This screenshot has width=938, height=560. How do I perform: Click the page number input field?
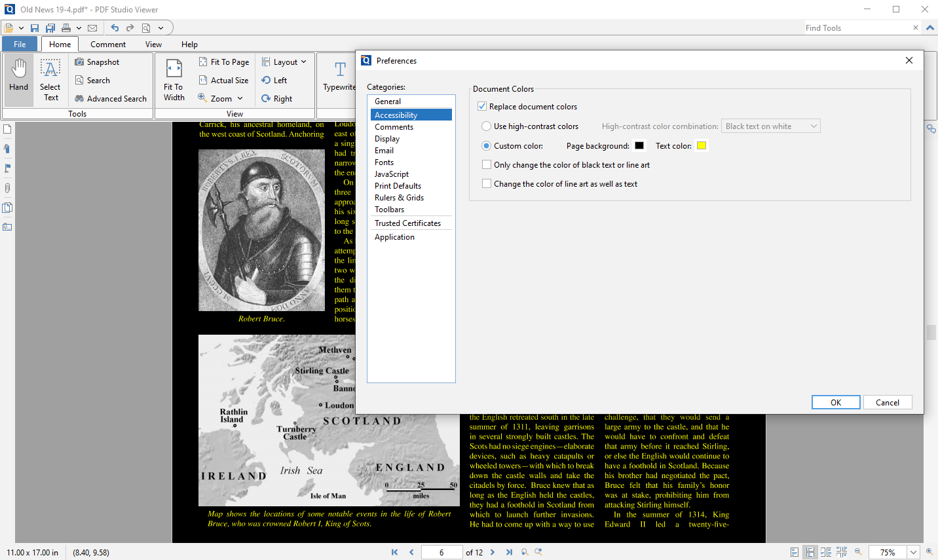[441, 552]
